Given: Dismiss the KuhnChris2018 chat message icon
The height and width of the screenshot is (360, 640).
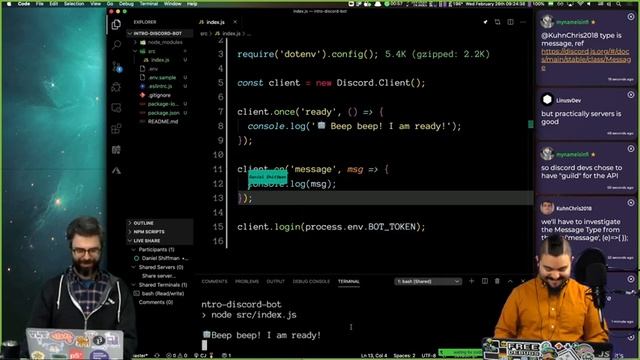Looking at the screenshot, I should tap(631, 203).
